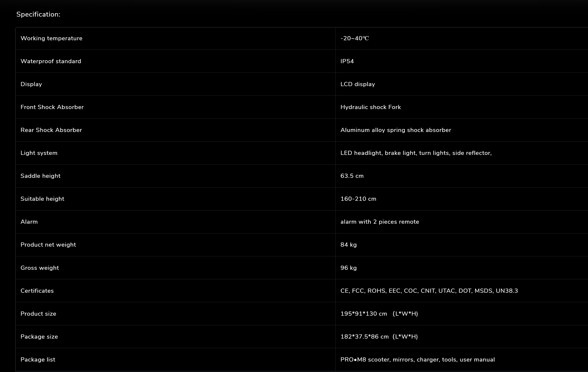Click the -20~40℃ temperature value

[354, 38]
